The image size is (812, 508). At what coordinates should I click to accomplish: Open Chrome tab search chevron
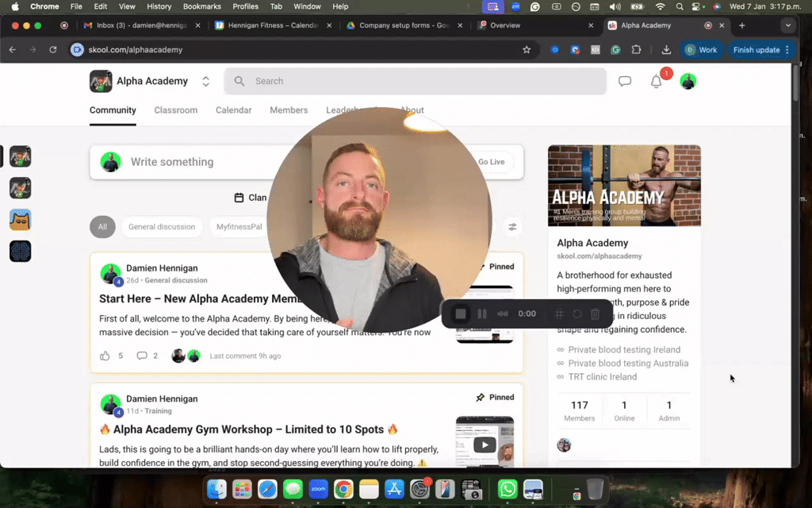787,25
